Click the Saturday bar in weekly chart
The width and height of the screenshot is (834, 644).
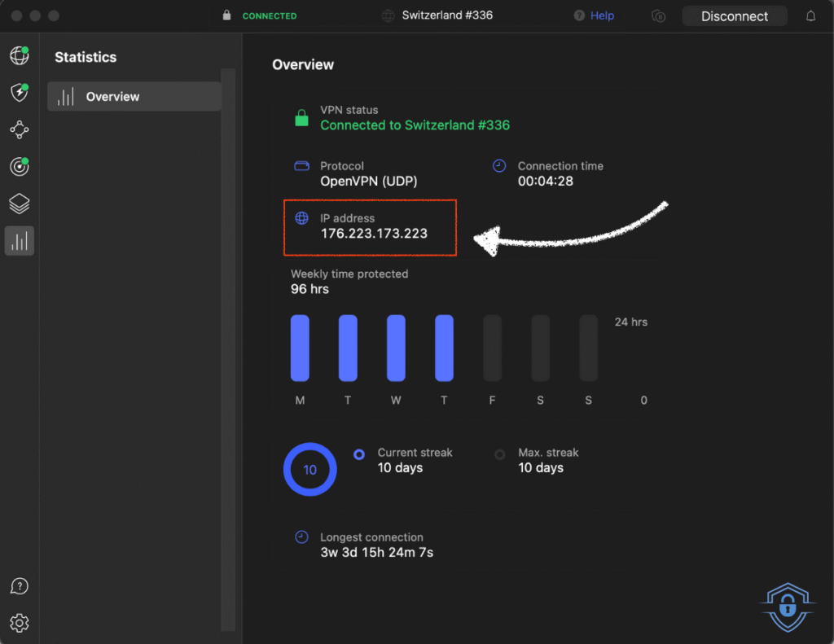541,348
